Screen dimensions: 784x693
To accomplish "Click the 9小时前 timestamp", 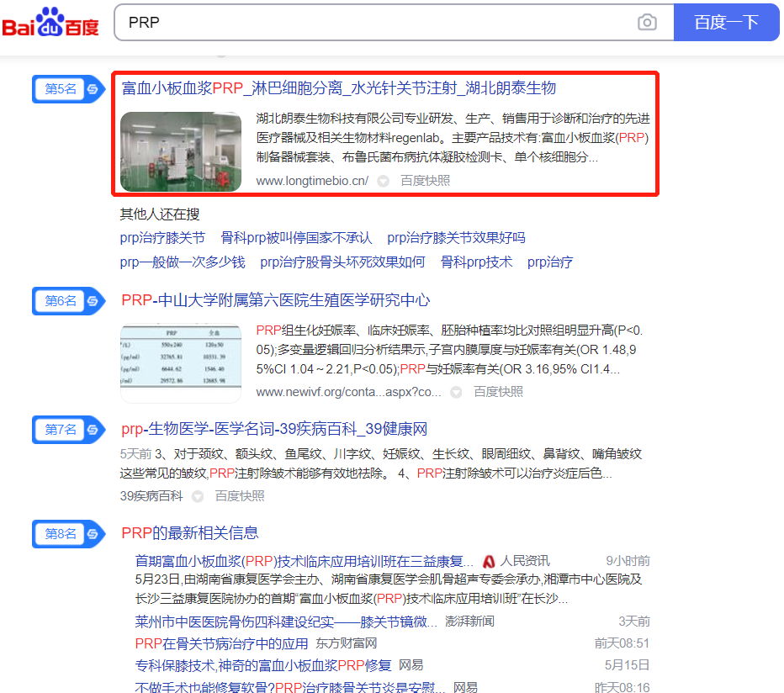I will [x=628, y=561].
